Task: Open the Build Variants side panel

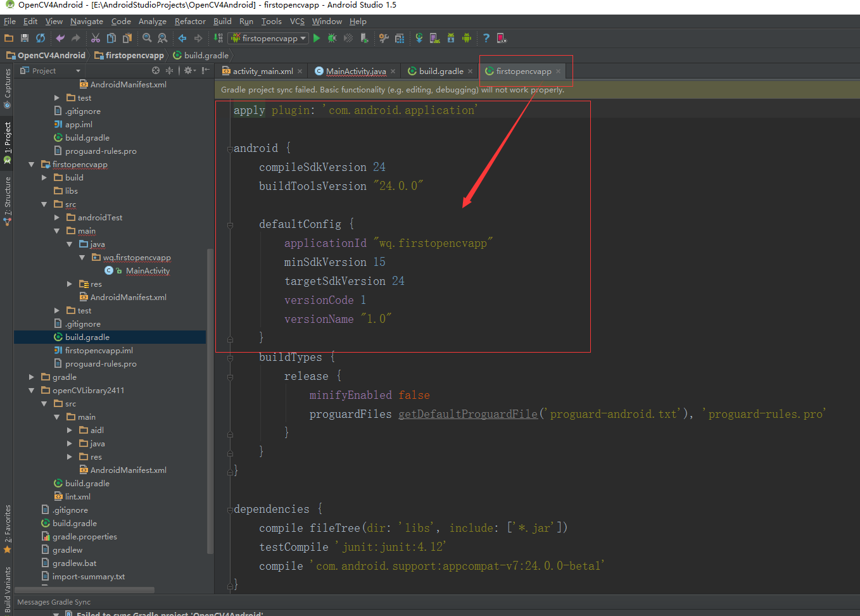Action: 7,589
